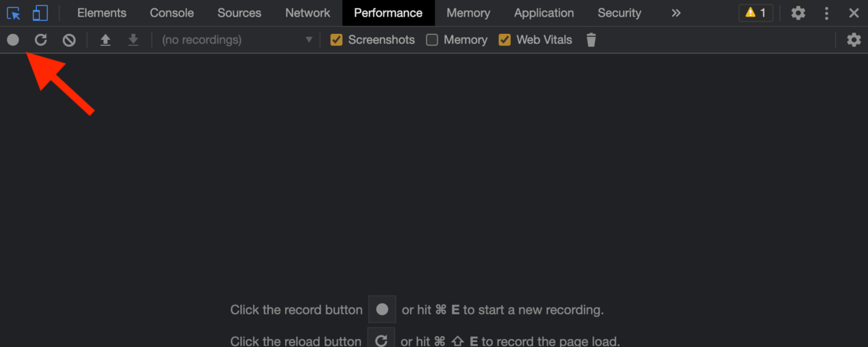Select the inspect element cursor icon

coord(13,13)
